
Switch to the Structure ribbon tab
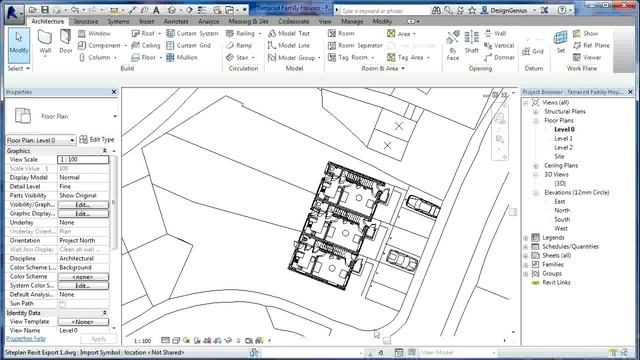click(x=85, y=21)
